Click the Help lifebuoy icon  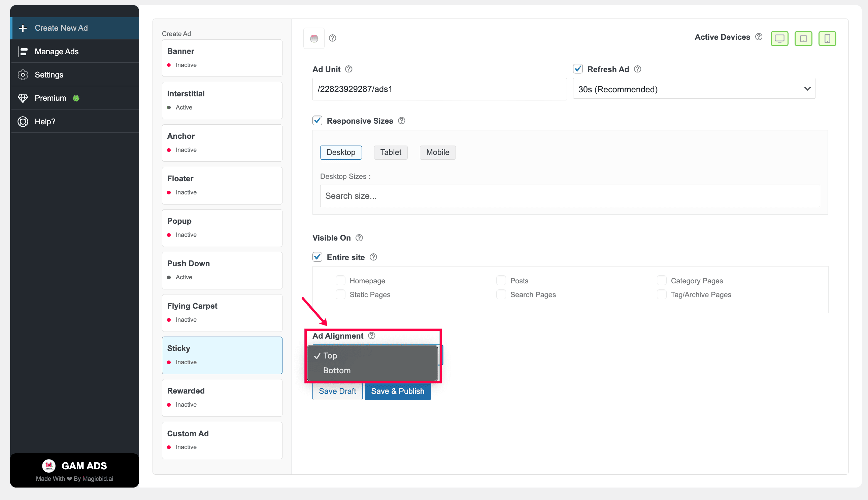coord(23,121)
